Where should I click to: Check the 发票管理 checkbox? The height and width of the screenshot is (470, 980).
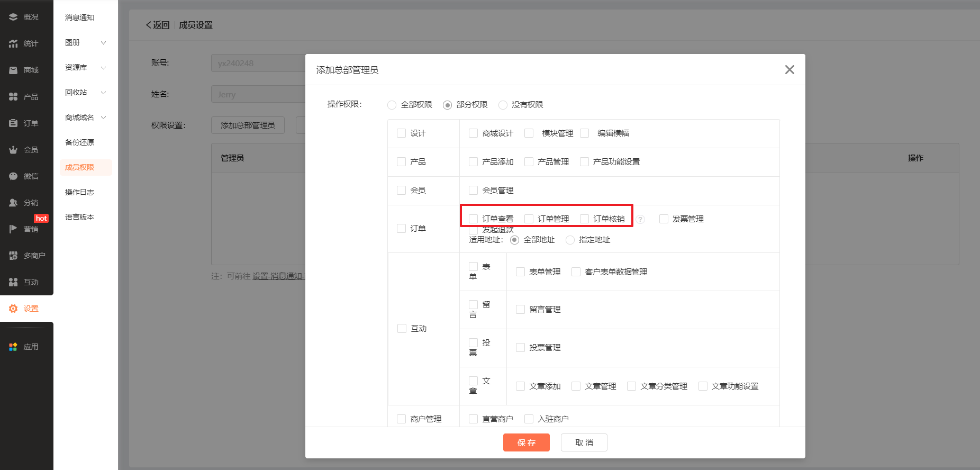coord(664,219)
